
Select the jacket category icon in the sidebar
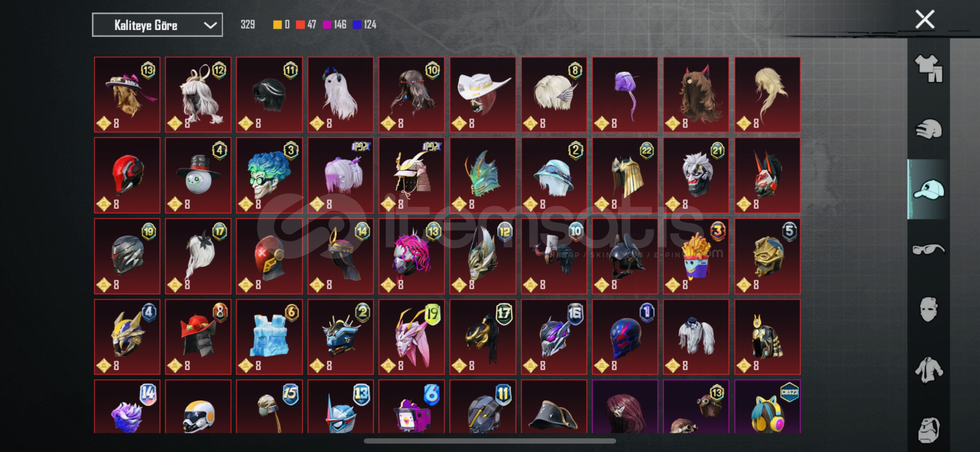(928, 370)
